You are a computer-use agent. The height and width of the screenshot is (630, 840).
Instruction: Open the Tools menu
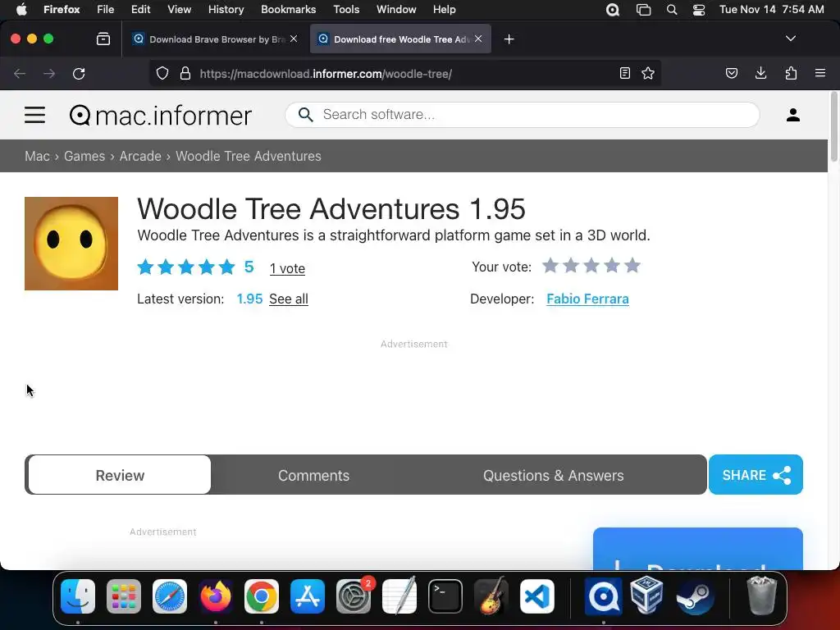click(x=346, y=9)
